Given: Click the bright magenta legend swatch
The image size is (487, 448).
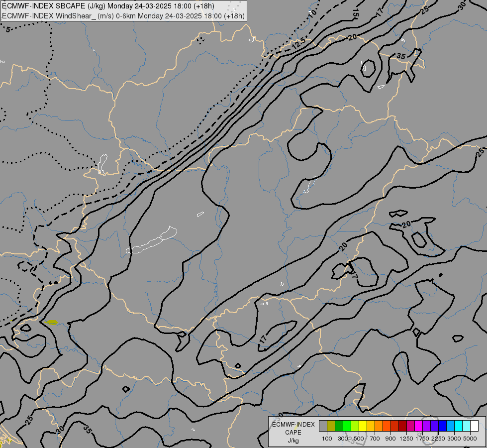Looking at the screenshot, I should (x=418, y=426).
